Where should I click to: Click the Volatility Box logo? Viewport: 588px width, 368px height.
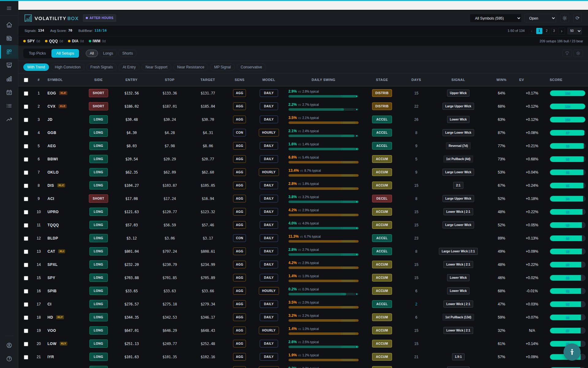pyautogui.click(x=51, y=18)
